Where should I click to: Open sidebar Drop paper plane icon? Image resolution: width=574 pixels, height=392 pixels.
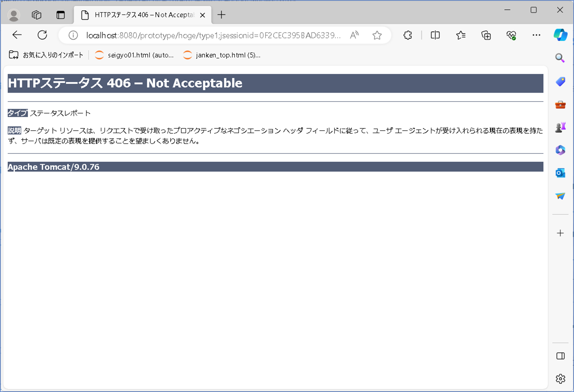click(560, 196)
